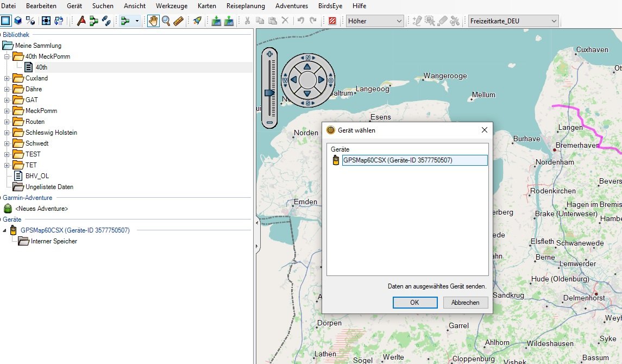
Task: Collapse the 40th MeckPomm folder
Action: (x=7, y=57)
